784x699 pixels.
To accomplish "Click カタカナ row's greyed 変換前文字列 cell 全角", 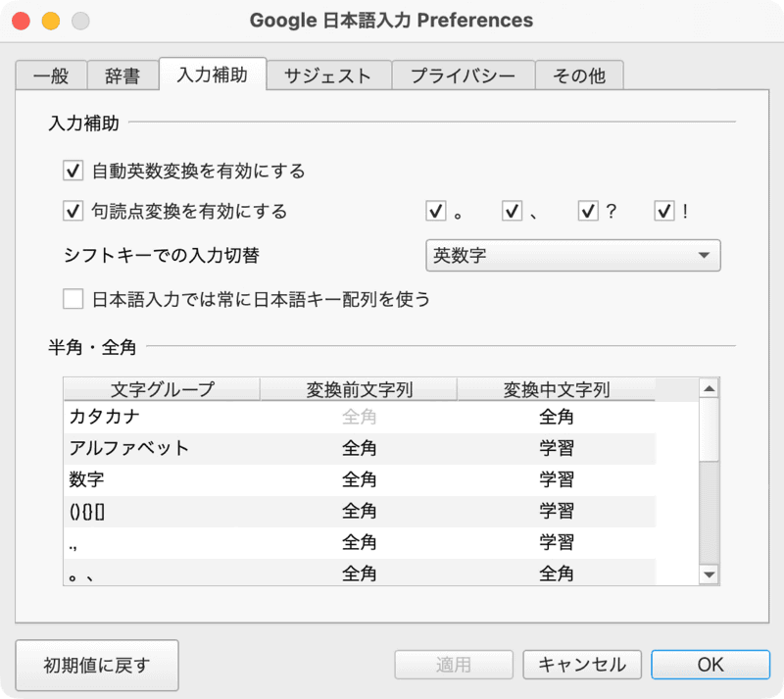I will click(359, 417).
